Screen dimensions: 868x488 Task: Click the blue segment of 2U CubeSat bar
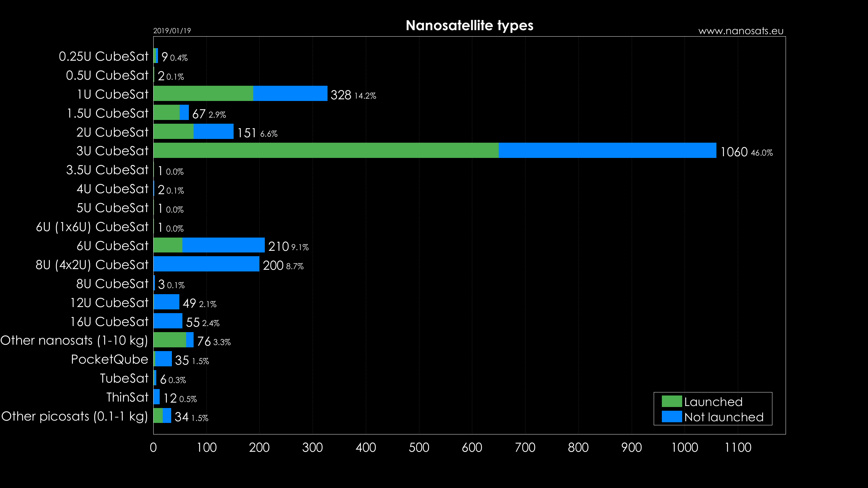click(x=213, y=131)
